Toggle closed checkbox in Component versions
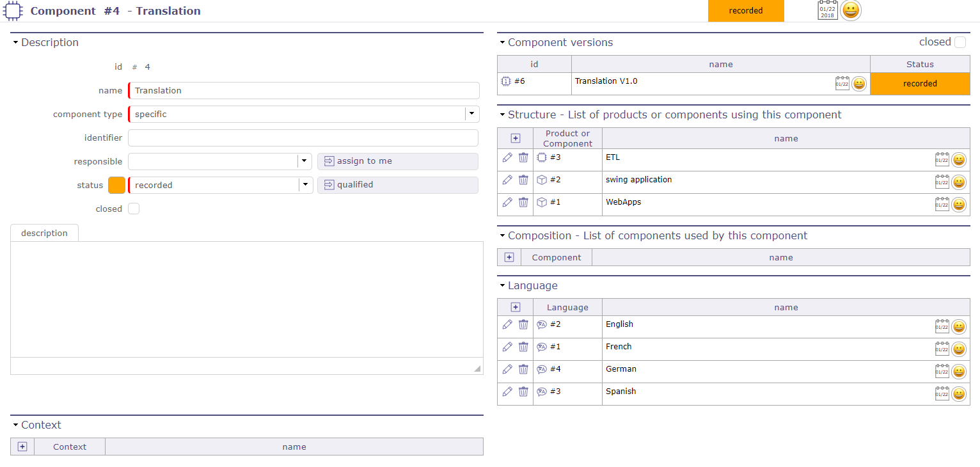 (960, 42)
